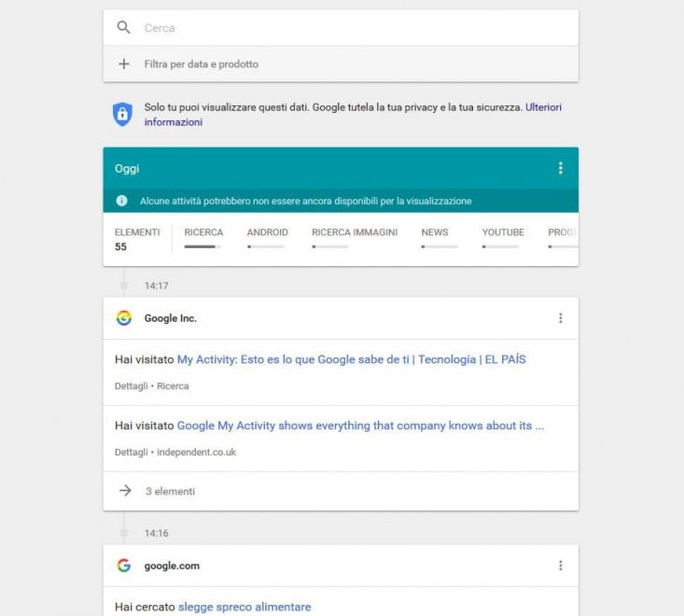Click the google.com card title

pos(172,566)
